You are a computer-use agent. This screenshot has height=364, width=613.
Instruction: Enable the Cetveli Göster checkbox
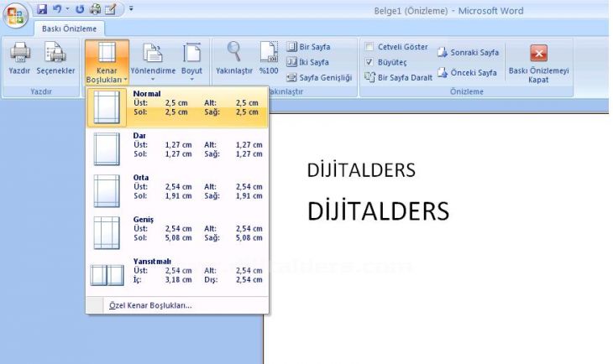[x=369, y=47]
